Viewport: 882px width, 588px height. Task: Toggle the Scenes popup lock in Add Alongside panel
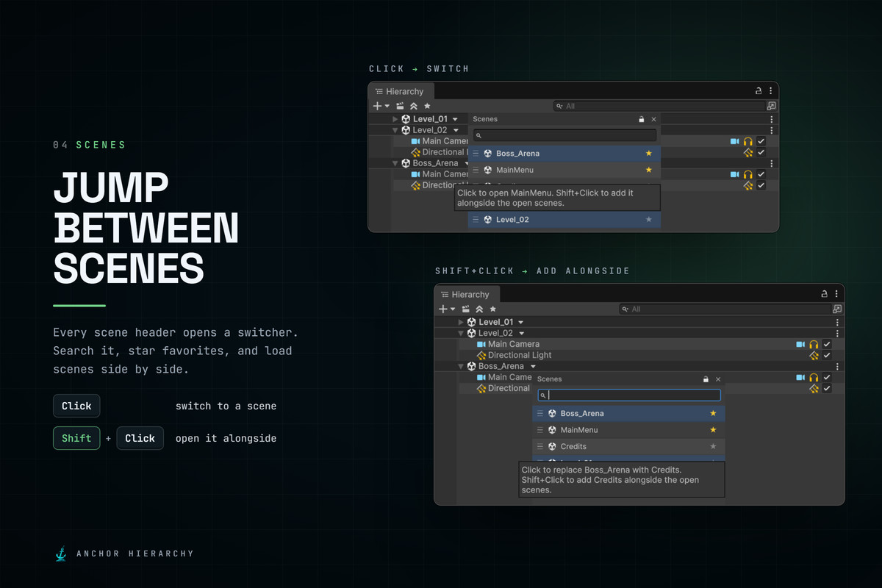706,379
